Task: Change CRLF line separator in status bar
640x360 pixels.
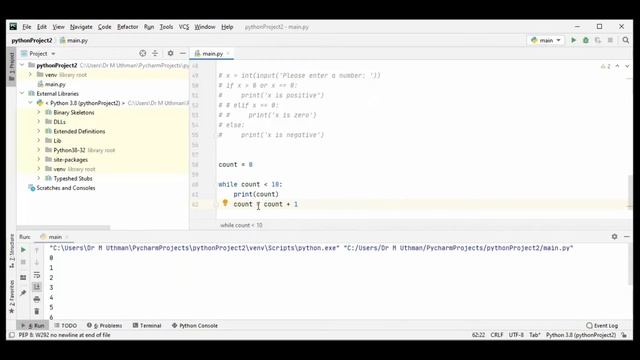Action: point(497,335)
